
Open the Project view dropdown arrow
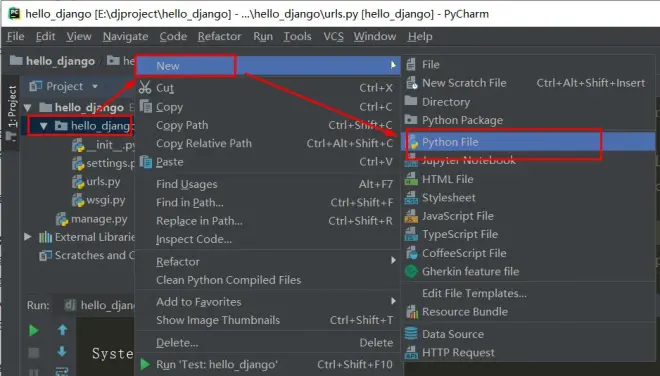click(95, 86)
